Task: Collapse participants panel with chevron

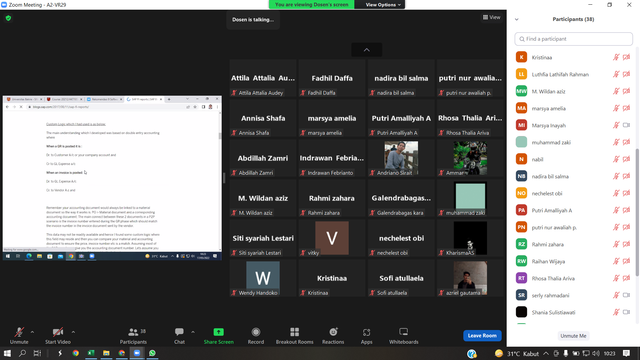Action: 517,19
